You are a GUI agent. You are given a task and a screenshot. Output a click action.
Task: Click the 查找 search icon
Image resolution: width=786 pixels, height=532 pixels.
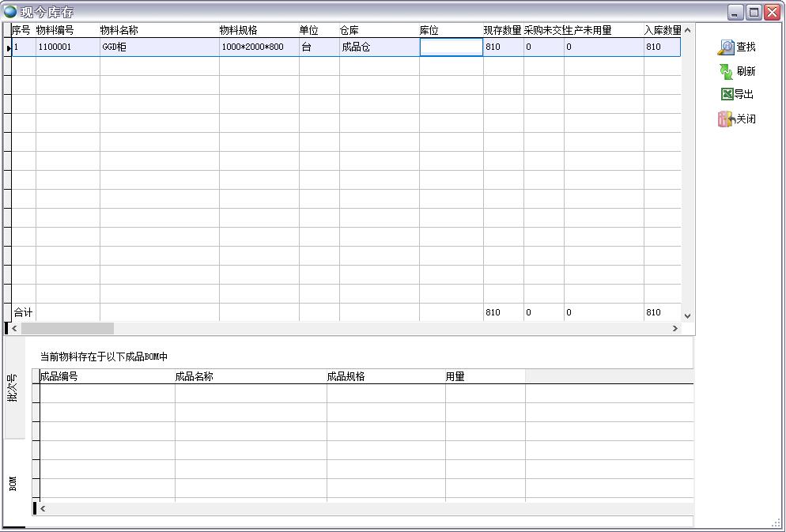[x=726, y=47]
